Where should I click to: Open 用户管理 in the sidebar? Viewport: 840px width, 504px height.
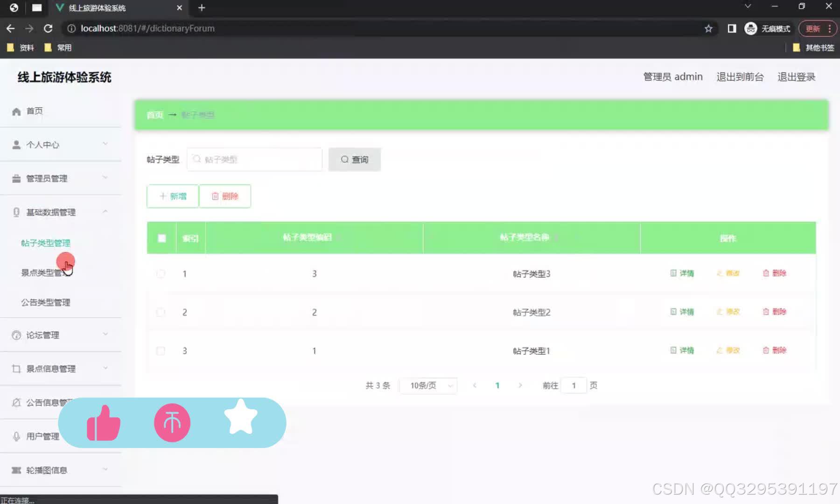(x=43, y=436)
